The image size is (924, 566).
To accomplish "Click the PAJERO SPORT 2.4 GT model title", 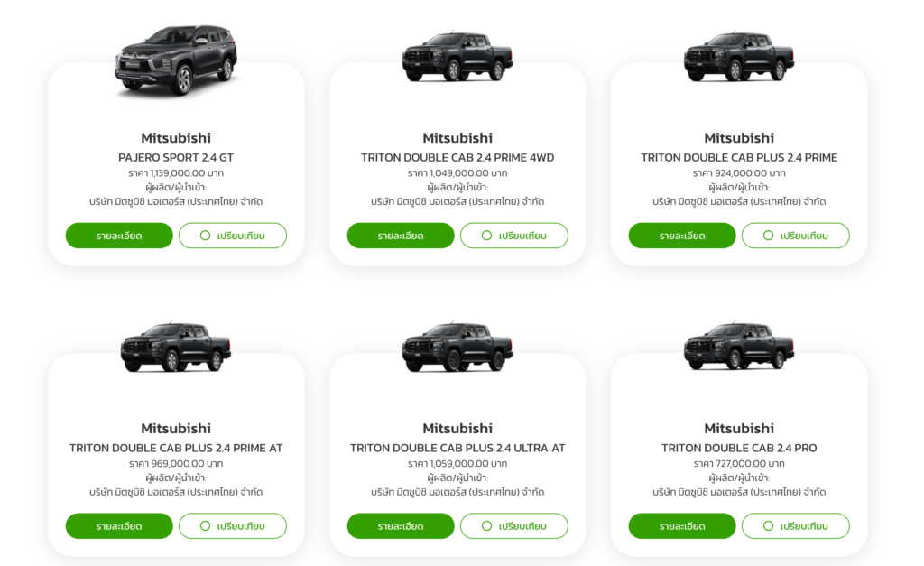I will click(x=176, y=157).
